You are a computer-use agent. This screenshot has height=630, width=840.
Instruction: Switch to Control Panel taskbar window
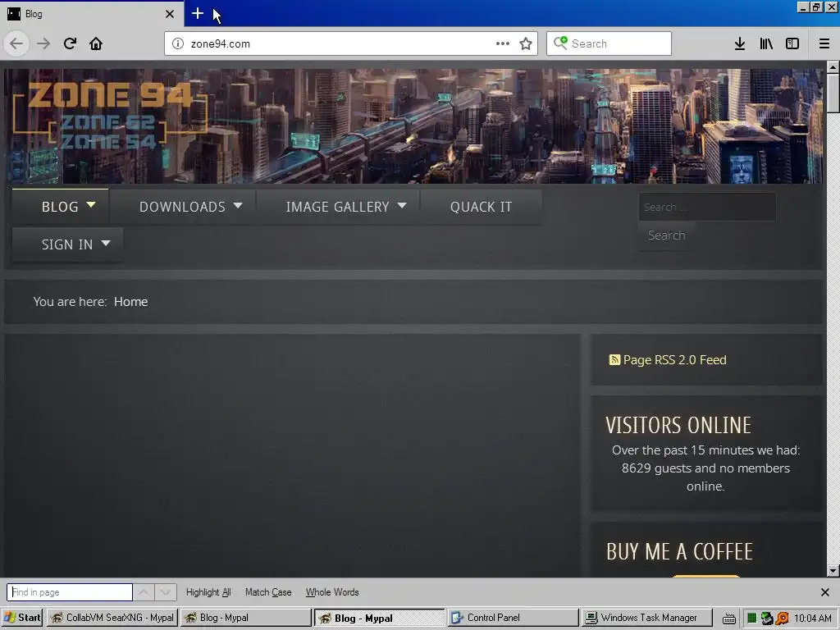(x=514, y=618)
